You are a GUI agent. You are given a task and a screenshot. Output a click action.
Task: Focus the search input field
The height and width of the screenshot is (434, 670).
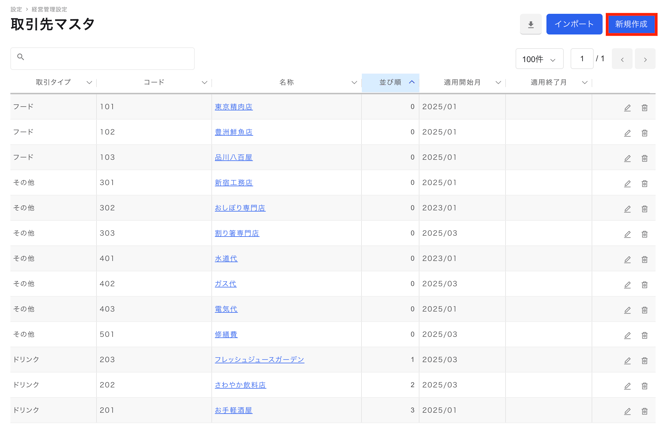click(x=103, y=59)
